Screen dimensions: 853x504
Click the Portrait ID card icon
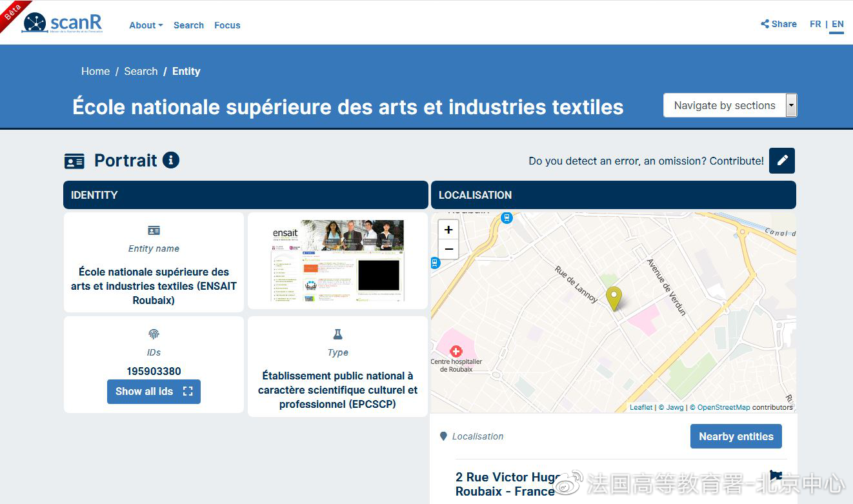coord(74,161)
